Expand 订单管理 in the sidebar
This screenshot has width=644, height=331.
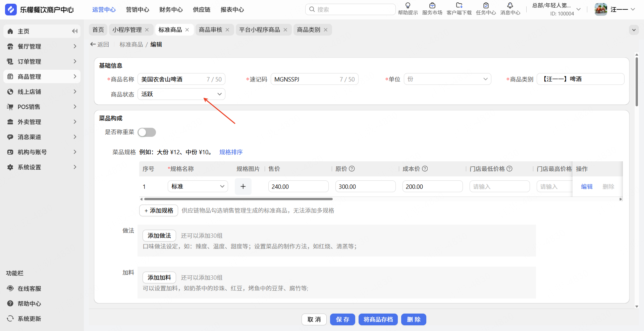click(42, 61)
